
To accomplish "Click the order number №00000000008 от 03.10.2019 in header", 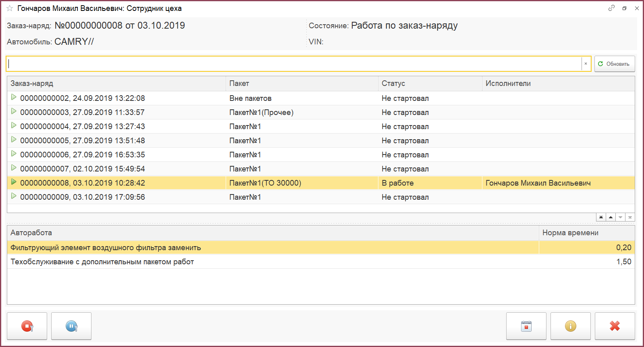I will point(120,25).
